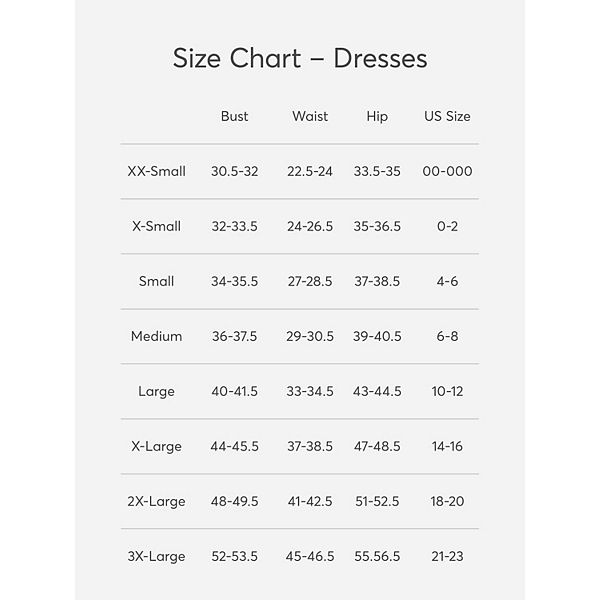Select the XX-Small row label
Viewport: 600px width, 600px height.
[x=157, y=172]
